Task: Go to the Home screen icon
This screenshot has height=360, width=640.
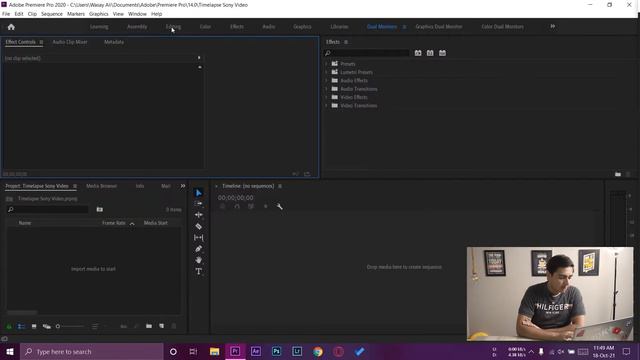Action: pyautogui.click(x=11, y=27)
